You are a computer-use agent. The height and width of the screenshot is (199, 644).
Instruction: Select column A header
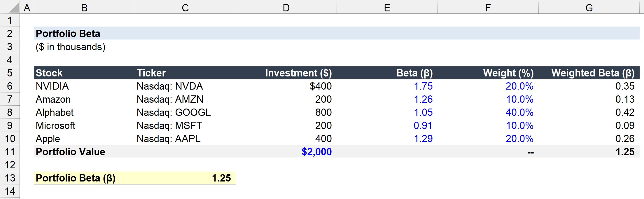pos(27,8)
